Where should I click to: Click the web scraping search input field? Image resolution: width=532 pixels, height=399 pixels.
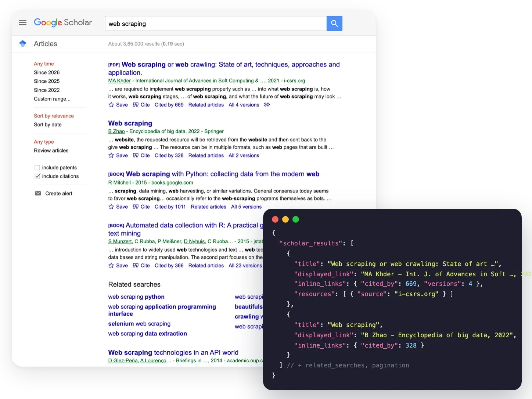(x=216, y=24)
